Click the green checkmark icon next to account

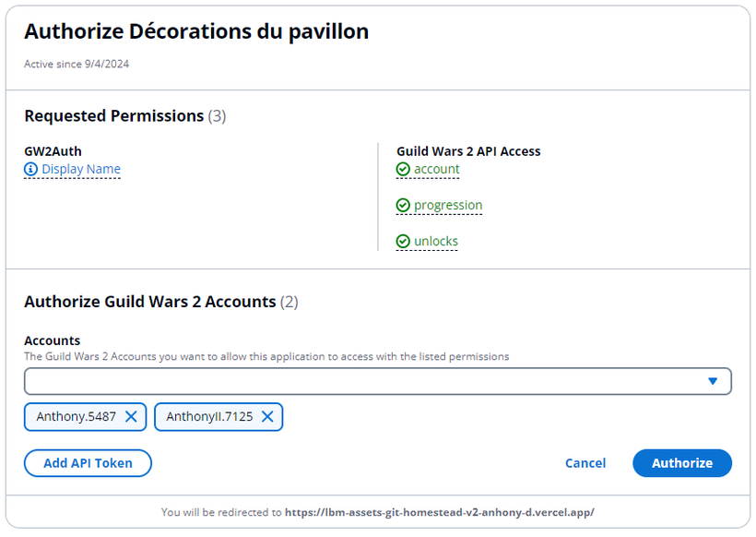403,170
